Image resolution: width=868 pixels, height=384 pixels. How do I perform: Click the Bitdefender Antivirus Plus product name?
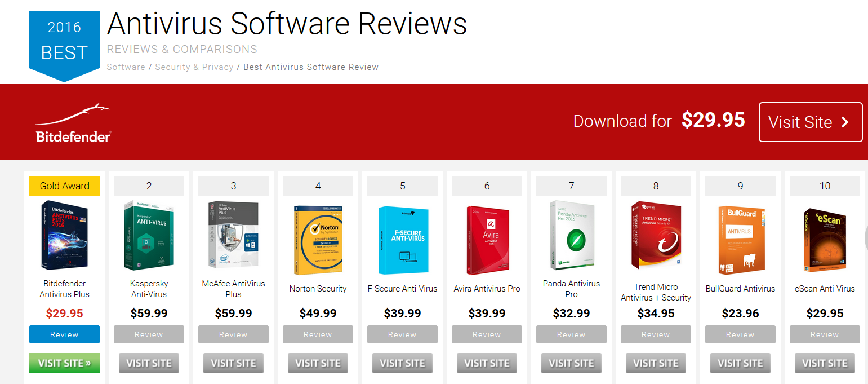[x=64, y=289]
